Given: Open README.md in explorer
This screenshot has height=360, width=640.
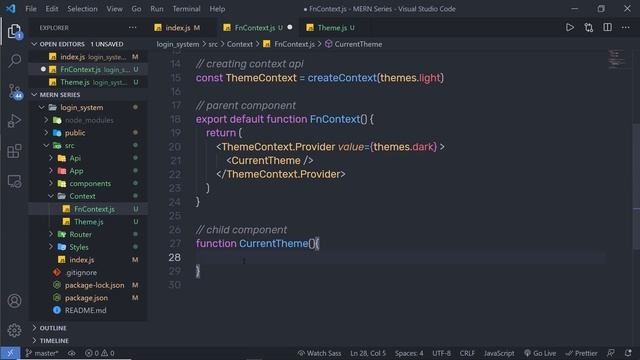Looking at the screenshot, I should 88,311.
